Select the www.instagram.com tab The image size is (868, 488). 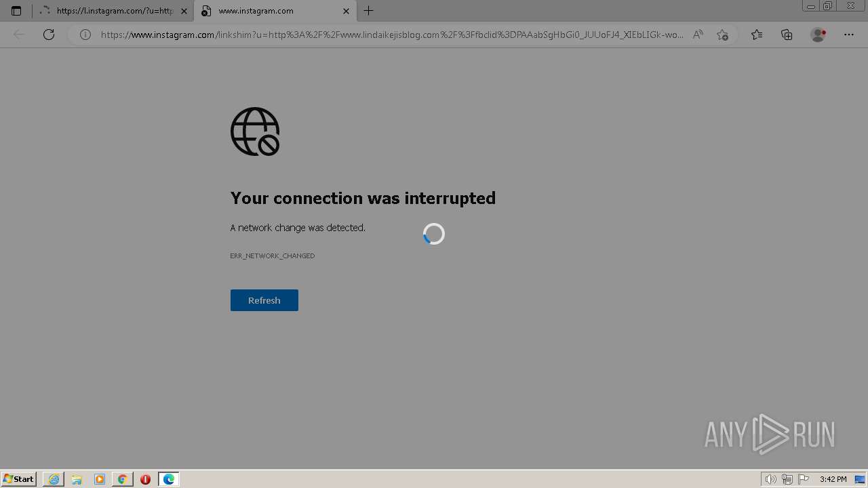pyautogui.click(x=275, y=11)
